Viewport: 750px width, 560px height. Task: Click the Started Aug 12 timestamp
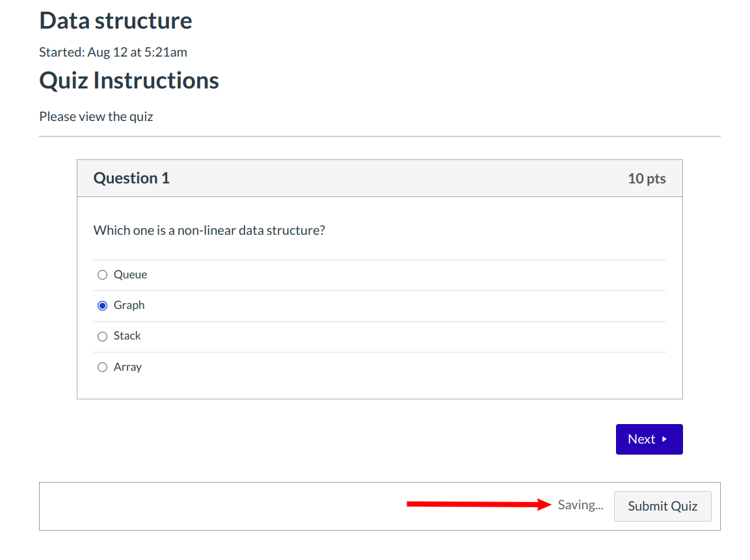[113, 52]
